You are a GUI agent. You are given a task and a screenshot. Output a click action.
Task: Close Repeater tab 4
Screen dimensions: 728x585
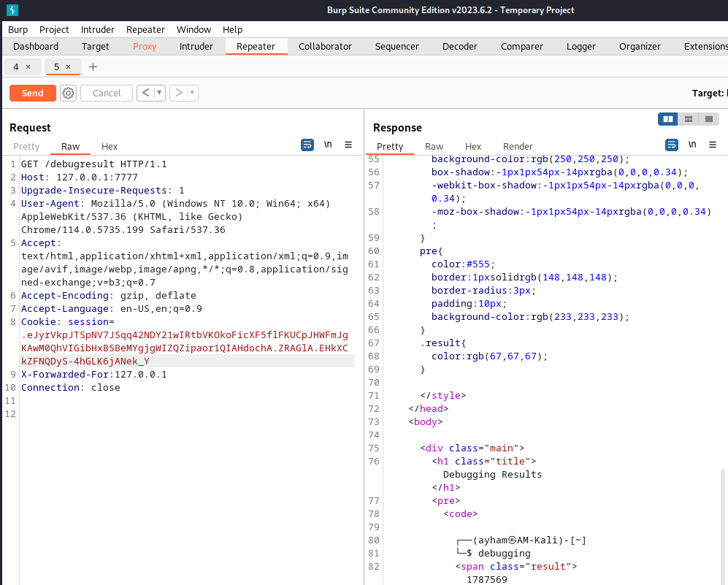(28, 67)
